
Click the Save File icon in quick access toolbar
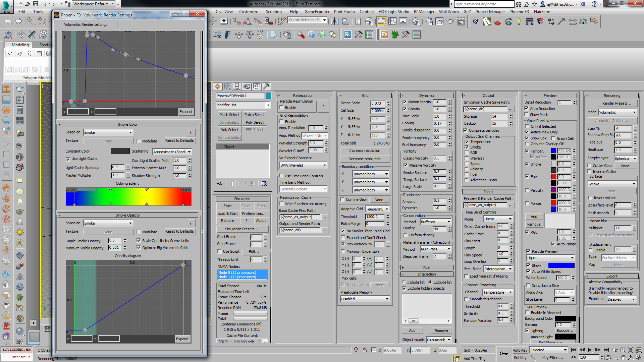[x=36, y=4]
